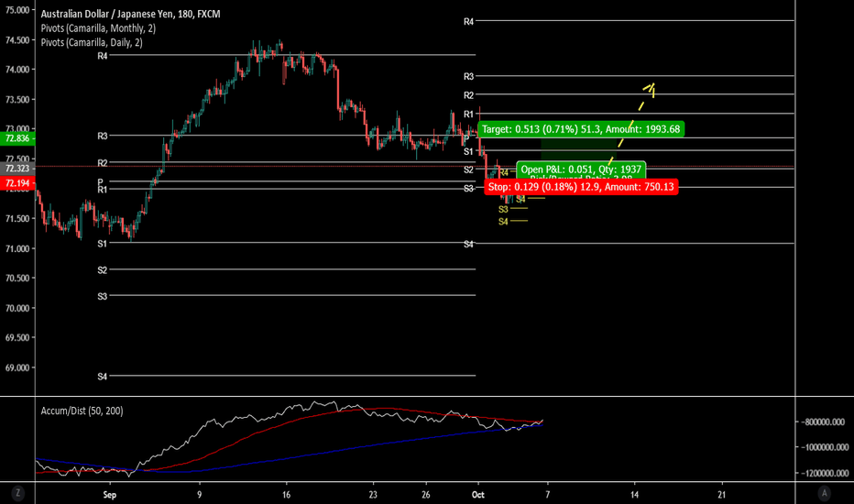Click the 16 date on time axis
This screenshot has height=504, width=854.
point(287,495)
